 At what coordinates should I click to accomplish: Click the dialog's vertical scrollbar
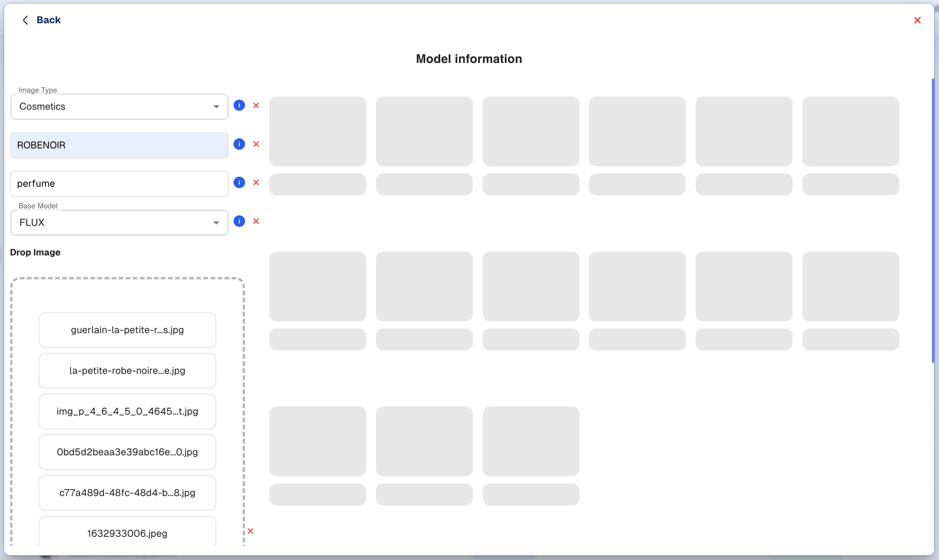coord(933,221)
